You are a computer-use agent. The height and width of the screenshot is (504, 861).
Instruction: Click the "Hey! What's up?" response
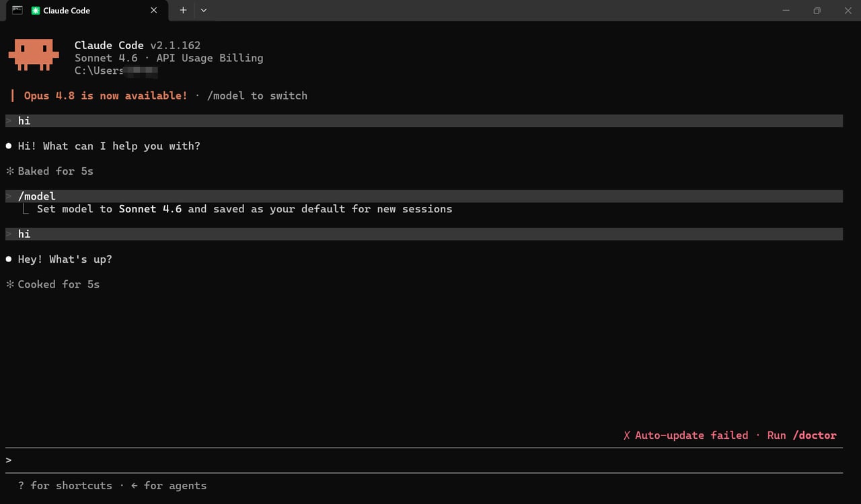coord(65,259)
